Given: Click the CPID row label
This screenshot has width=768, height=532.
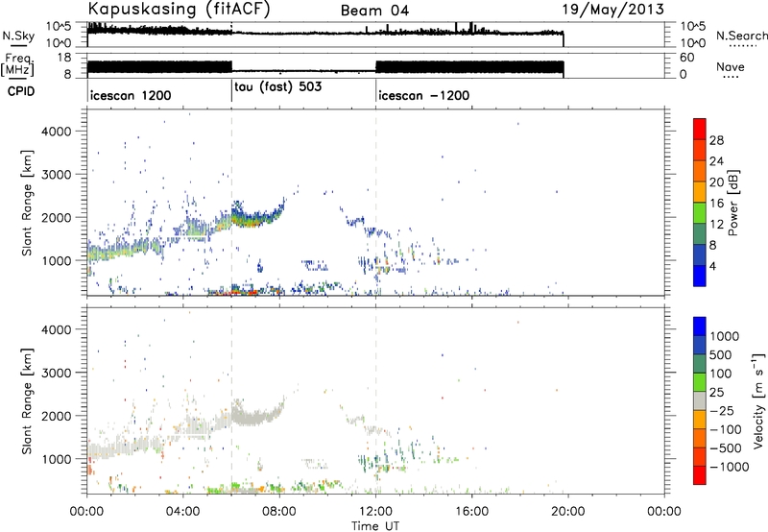Looking at the screenshot, I should click(21, 91).
